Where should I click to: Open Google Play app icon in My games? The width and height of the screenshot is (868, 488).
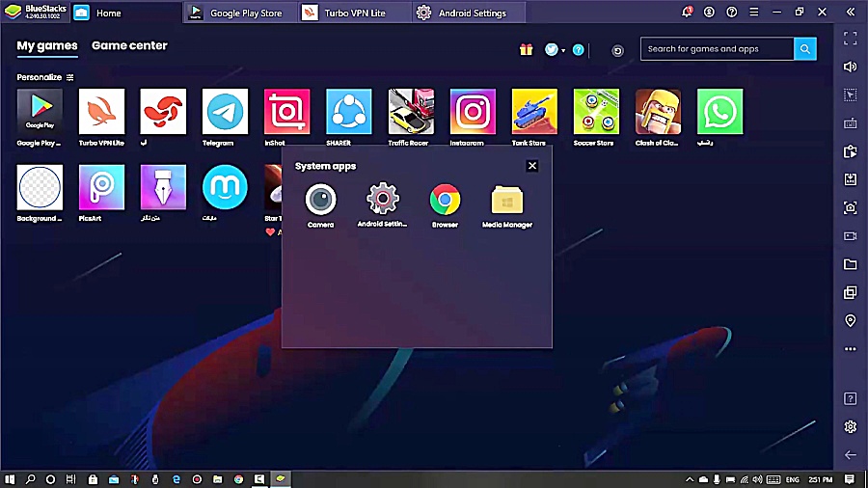tap(40, 111)
